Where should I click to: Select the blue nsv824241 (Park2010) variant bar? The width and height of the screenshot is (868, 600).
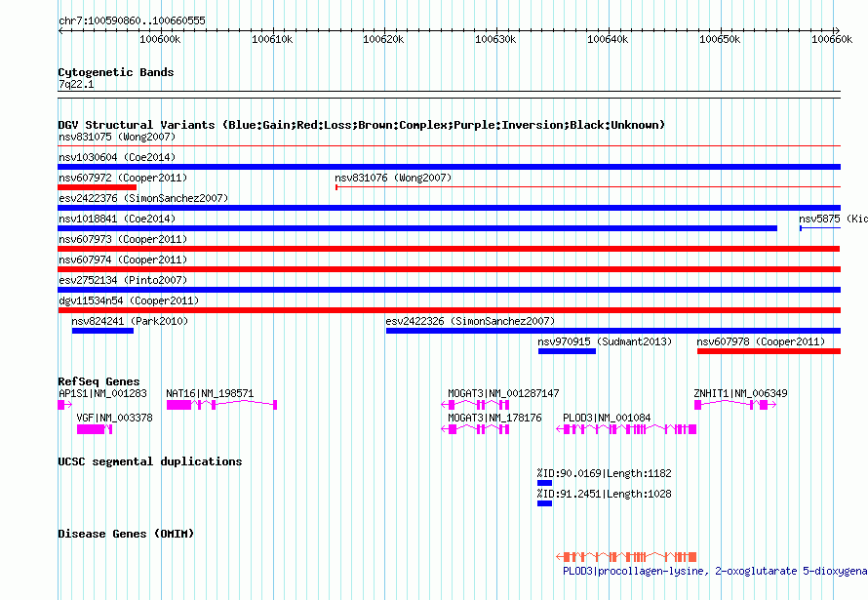coord(102,331)
